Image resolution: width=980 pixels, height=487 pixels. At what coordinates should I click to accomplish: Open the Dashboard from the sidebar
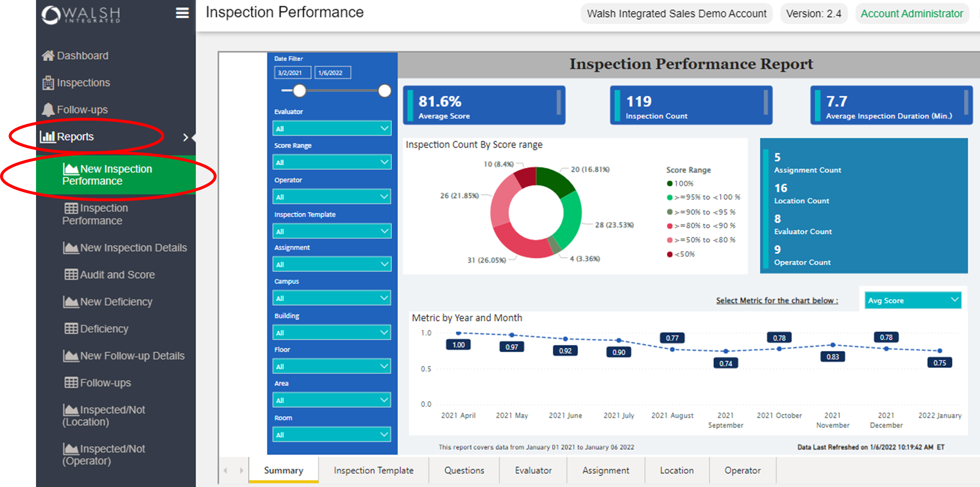point(82,55)
